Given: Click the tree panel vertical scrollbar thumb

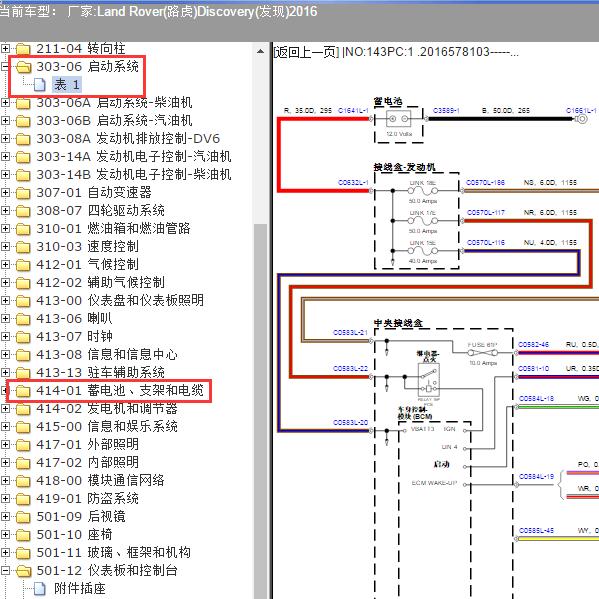Looking at the screenshot, I should point(261,411).
